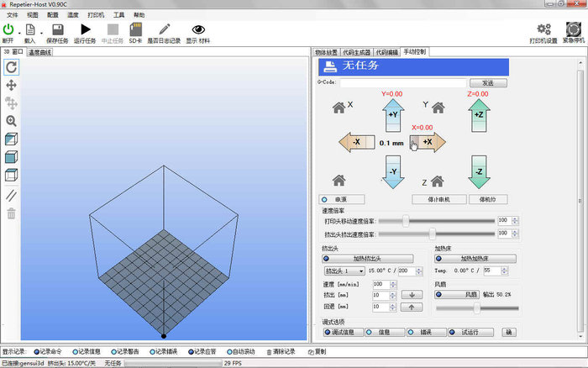Open the extruder selection dropdown
588x368 pixels.
click(x=344, y=271)
